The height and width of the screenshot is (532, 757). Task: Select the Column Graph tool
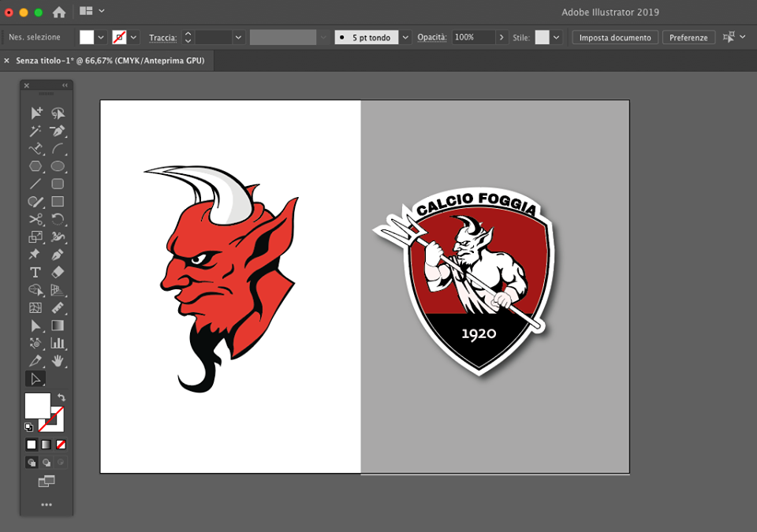coord(58,344)
